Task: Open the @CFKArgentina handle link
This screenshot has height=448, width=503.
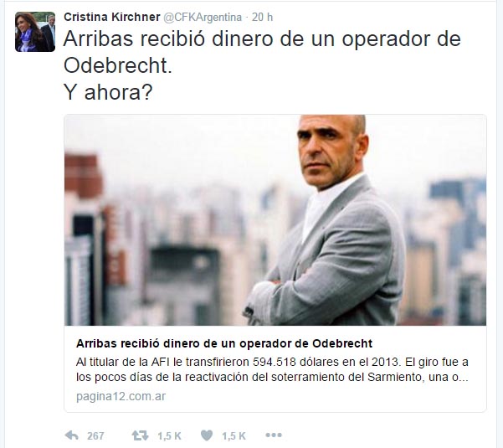Action: click(203, 17)
